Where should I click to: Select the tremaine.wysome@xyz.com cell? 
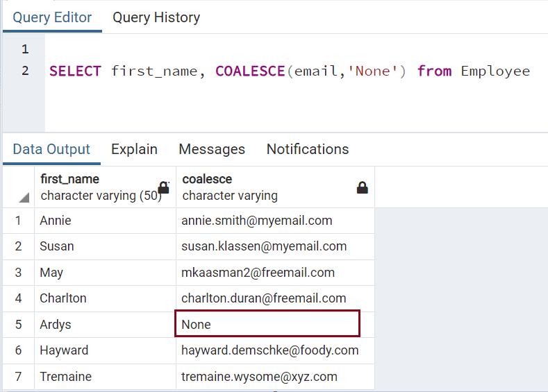pos(274,377)
